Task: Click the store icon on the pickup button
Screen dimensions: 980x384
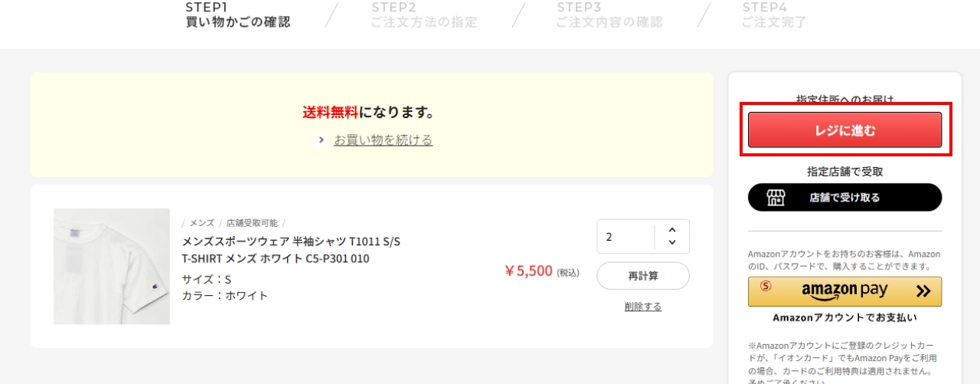Action: tap(776, 198)
